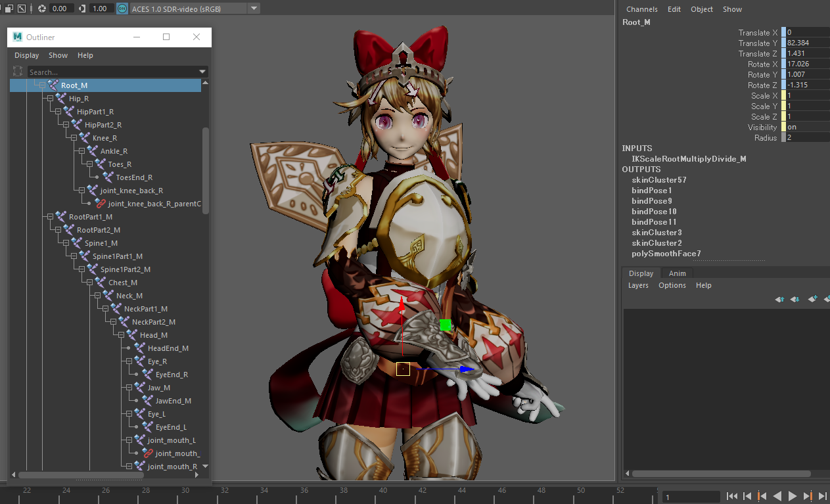
Task: Click the move layer down icon
Action: click(795, 299)
